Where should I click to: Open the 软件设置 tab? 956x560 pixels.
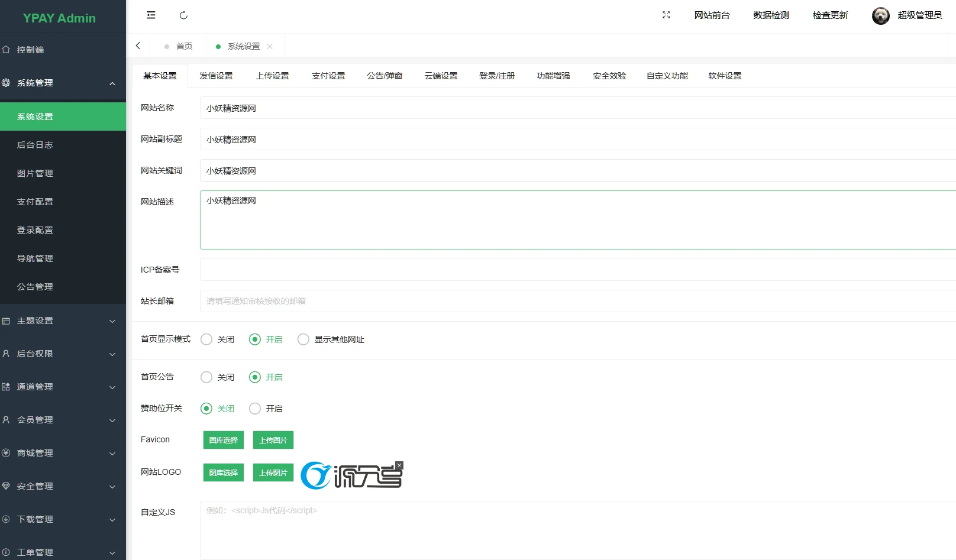tap(725, 76)
